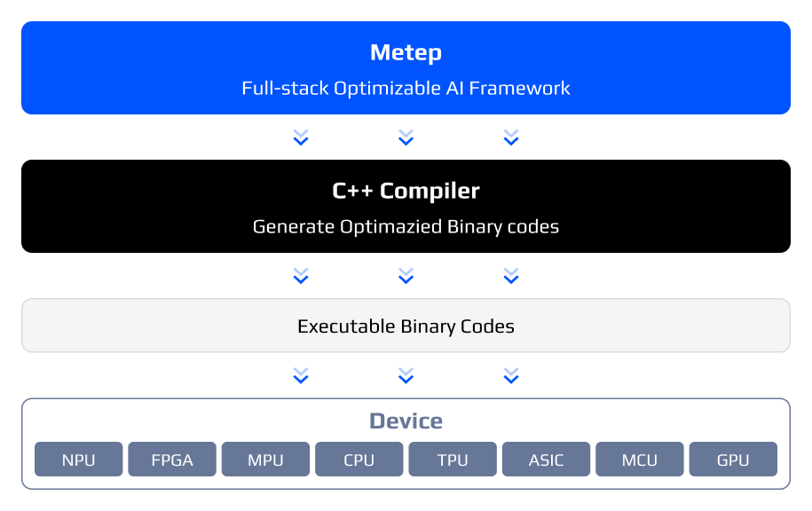Image resolution: width=812 pixels, height=511 pixels.
Task: Choose the MPU device chip
Action: pos(265,460)
